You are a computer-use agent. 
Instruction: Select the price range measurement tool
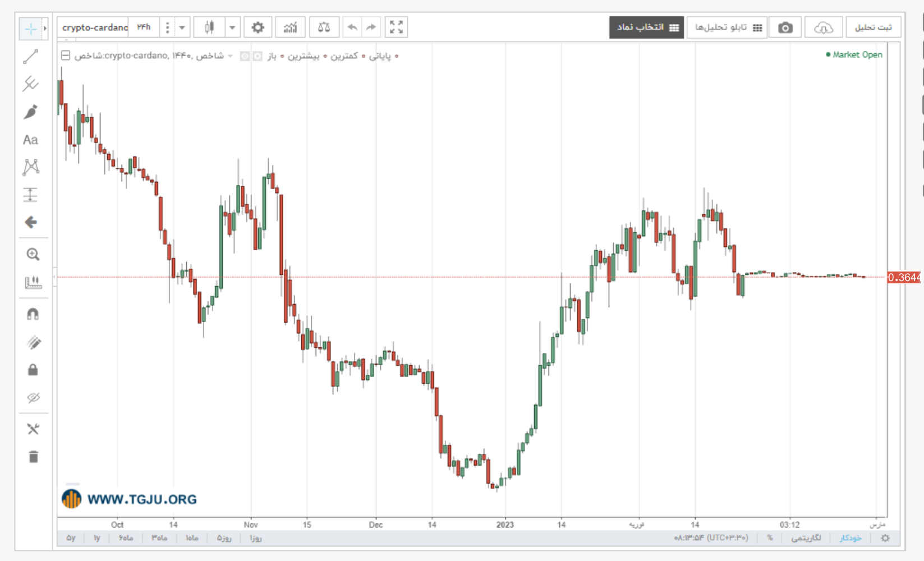[31, 195]
